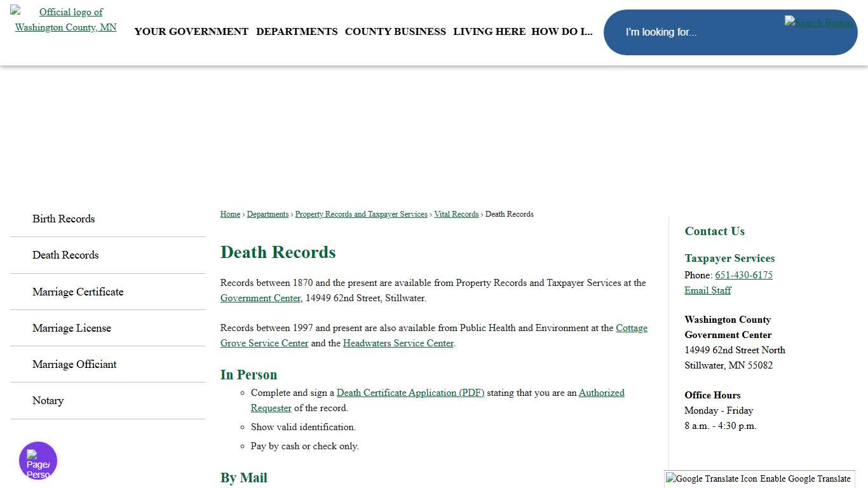Screen dimensions: 868x488
Task: Open the HOW DO I... dropdown menu
Action: point(562,31)
